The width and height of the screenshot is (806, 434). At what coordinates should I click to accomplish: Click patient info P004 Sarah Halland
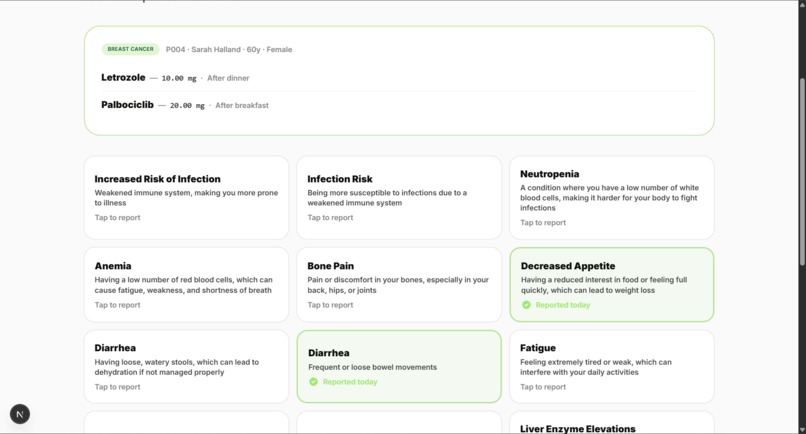pyautogui.click(x=229, y=49)
